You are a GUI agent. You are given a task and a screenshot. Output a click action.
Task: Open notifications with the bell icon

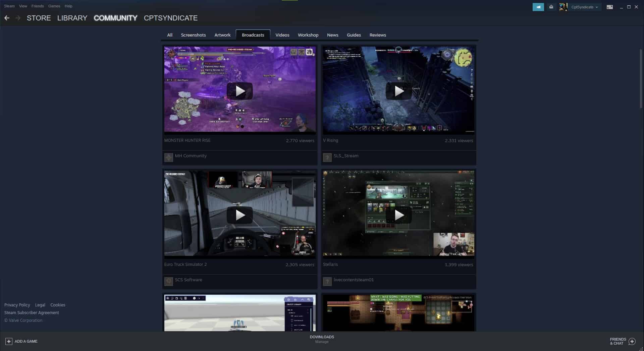tap(551, 7)
